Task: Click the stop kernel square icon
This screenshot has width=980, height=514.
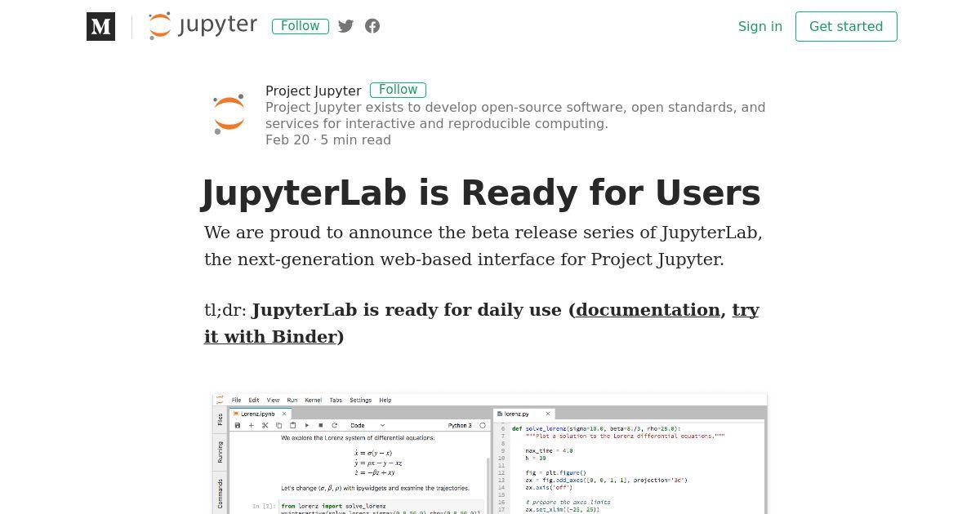Action: [x=321, y=425]
